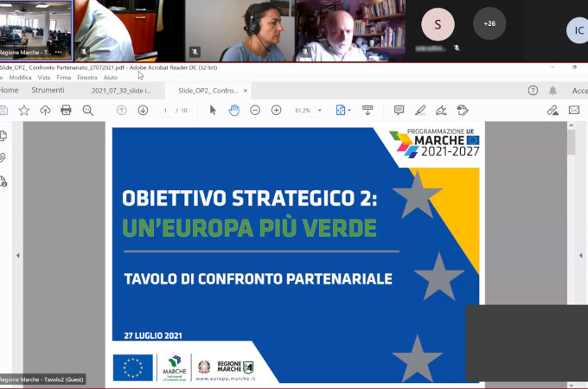The image size is (588, 389).
Task: Open the Finestra menu
Action: [x=87, y=78]
